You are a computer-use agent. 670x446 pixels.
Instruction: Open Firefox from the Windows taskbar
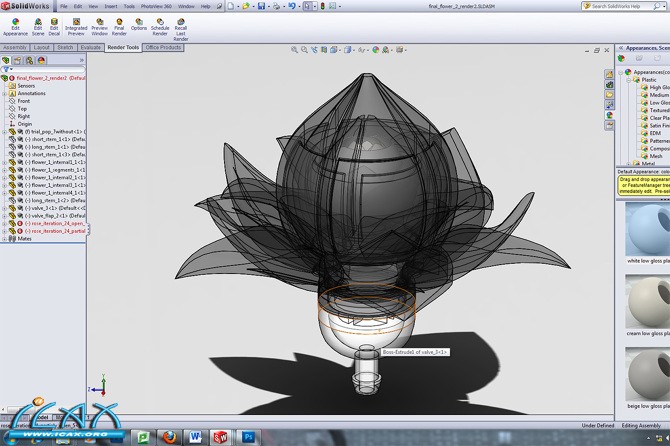171,435
